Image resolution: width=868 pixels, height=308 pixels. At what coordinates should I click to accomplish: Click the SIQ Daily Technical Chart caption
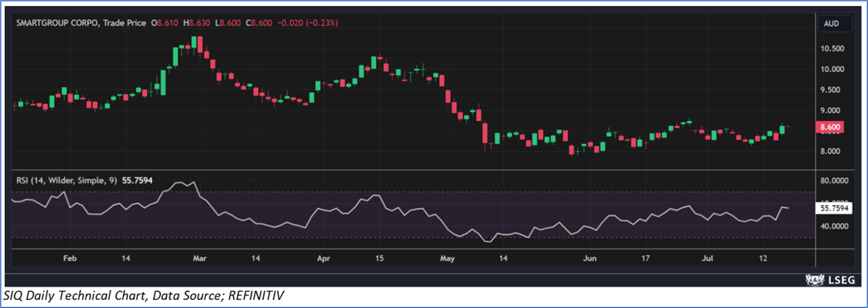pos(144,297)
